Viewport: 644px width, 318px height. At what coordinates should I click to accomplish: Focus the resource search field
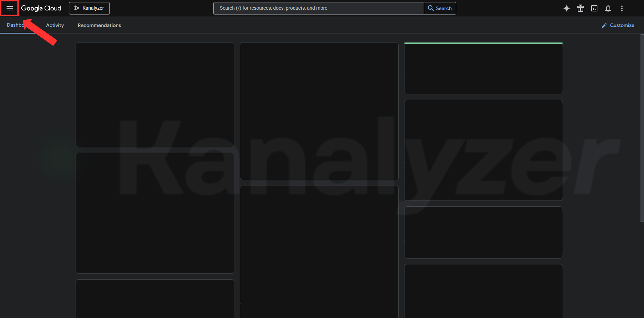click(319, 8)
